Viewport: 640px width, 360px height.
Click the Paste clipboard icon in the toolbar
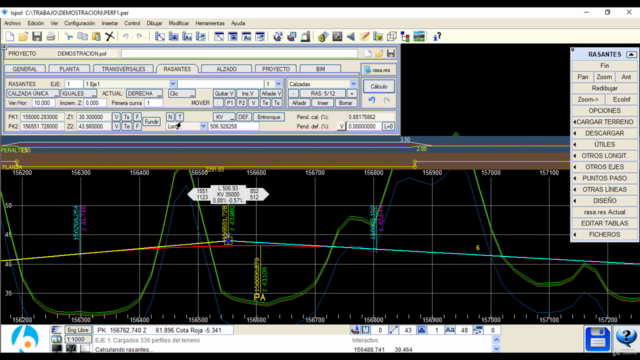pos(96,37)
